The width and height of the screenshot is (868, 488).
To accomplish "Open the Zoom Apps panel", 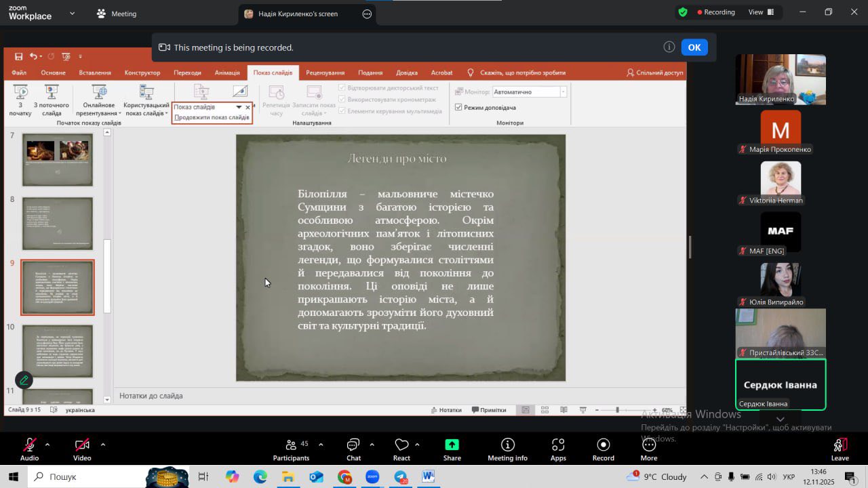I will (x=558, y=445).
